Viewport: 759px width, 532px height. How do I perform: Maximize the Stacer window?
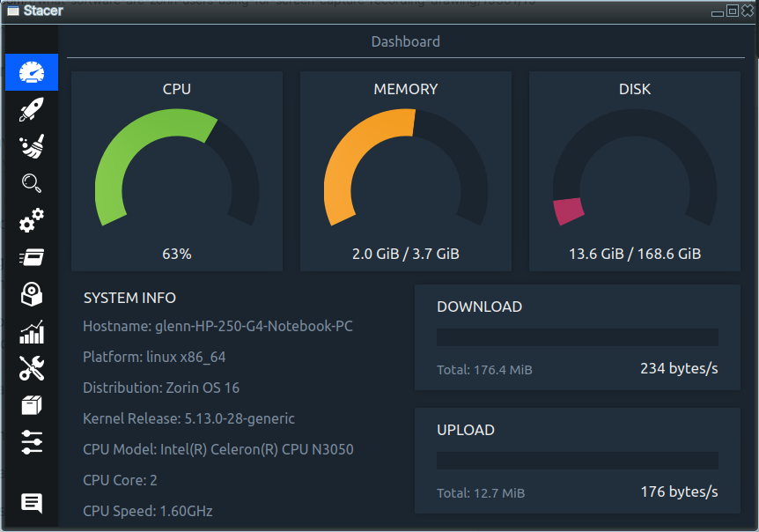click(732, 11)
